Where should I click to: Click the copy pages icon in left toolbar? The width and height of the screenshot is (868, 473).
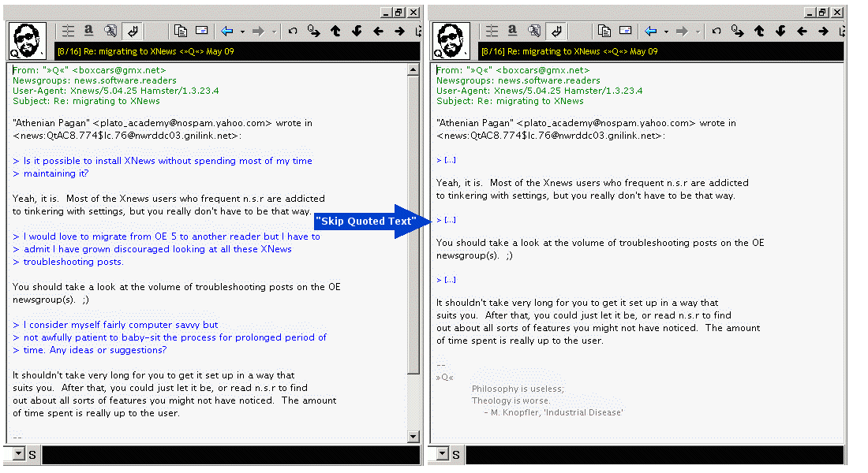[181, 31]
